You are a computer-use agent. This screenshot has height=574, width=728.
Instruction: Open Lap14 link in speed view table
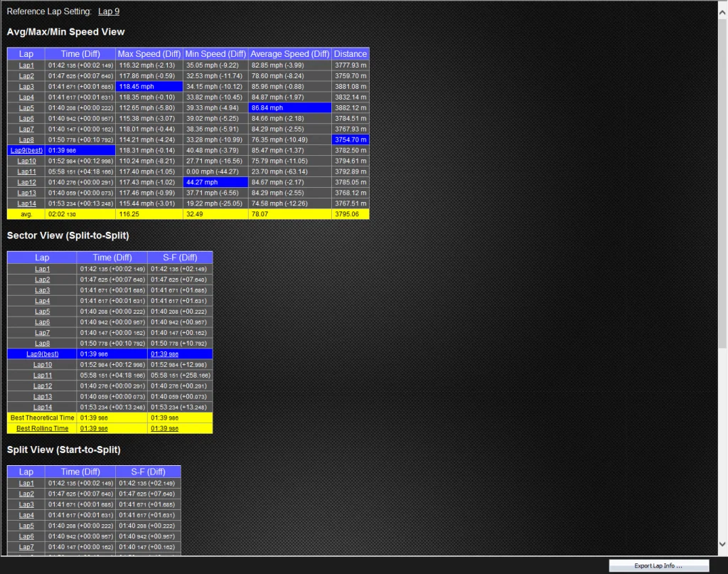point(26,204)
